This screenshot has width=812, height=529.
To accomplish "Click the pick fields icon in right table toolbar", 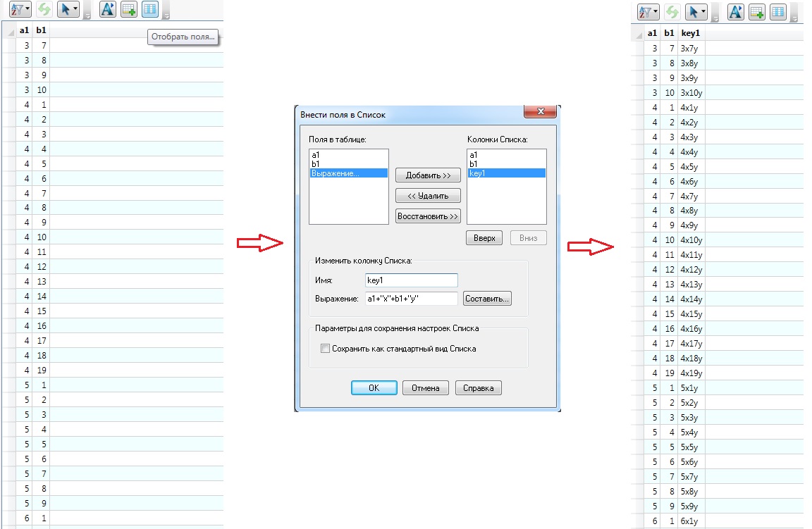I will 778,12.
